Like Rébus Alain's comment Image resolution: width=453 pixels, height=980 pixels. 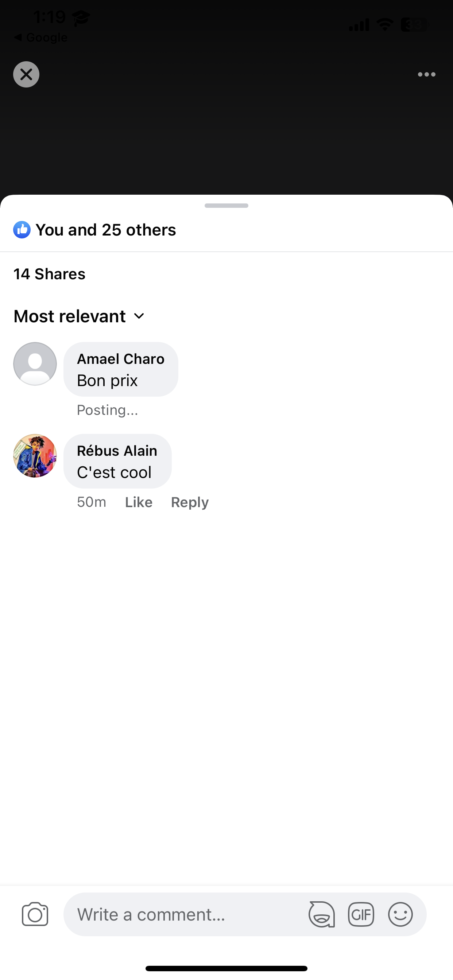point(139,502)
